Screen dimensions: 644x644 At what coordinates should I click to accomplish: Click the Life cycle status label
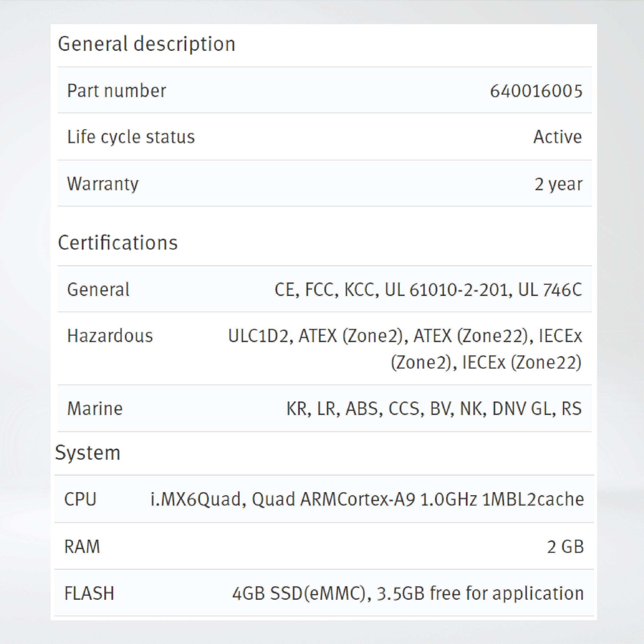[x=131, y=137]
